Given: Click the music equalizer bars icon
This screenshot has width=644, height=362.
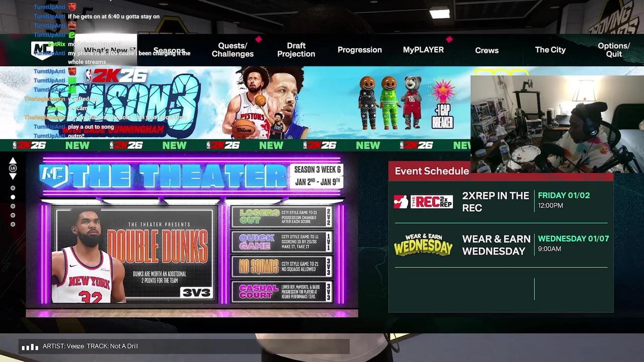Looking at the screenshot, I should (30, 346).
